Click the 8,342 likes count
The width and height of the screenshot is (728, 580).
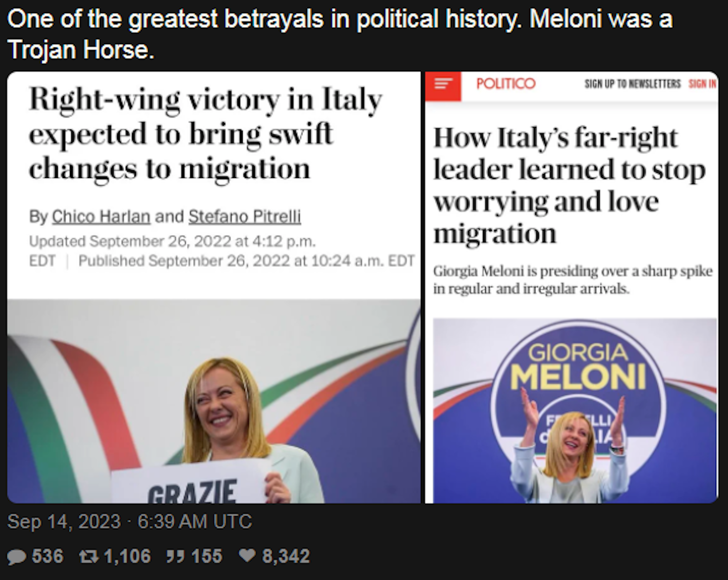285,556
